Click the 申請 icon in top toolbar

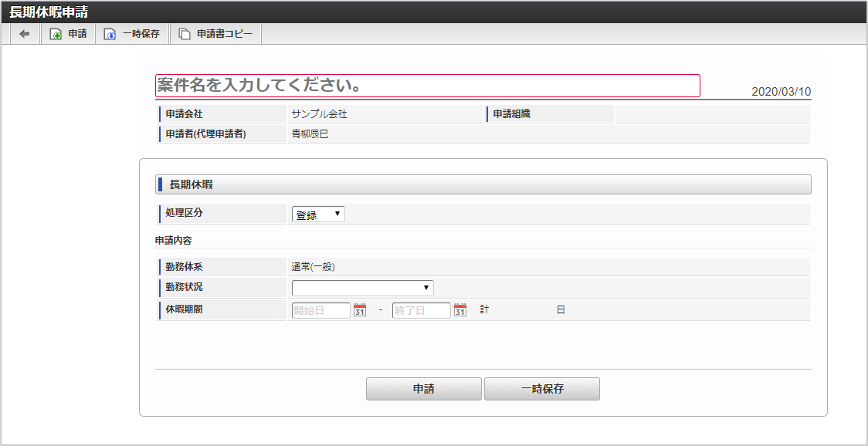point(56,34)
